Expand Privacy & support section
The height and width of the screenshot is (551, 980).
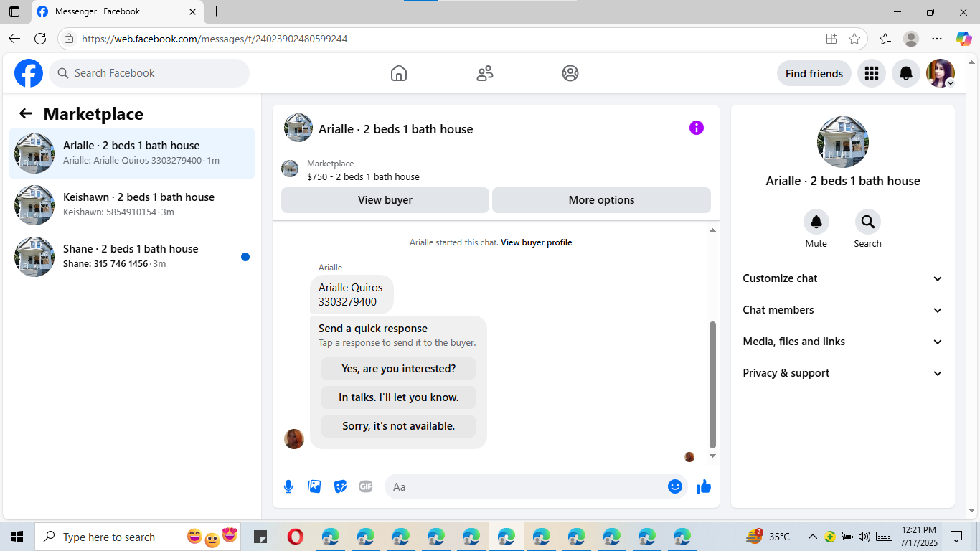[x=843, y=373]
